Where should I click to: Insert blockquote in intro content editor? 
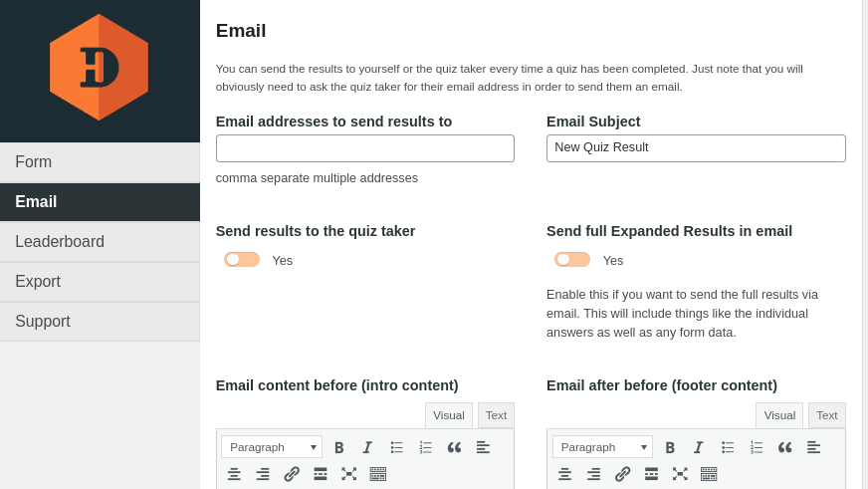click(x=454, y=447)
